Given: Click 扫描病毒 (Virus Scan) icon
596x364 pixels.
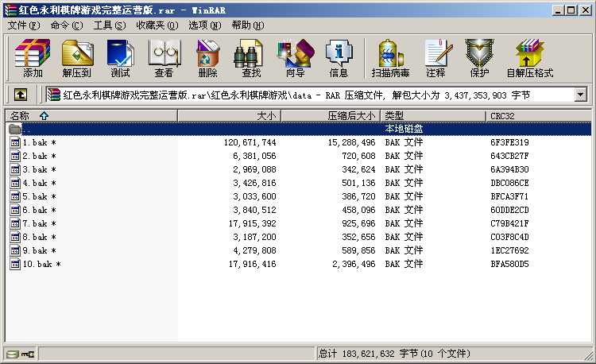Looking at the screenshot, I should pos(390,58).
